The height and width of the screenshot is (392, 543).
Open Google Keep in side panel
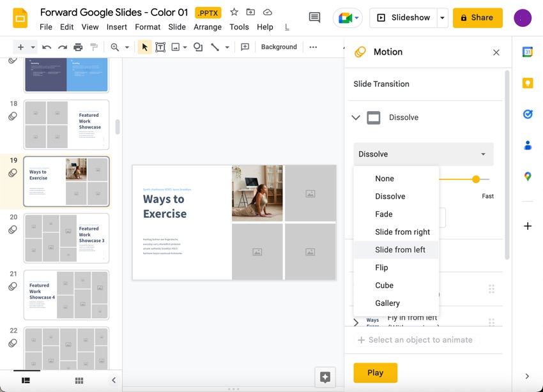click(528, 83)
